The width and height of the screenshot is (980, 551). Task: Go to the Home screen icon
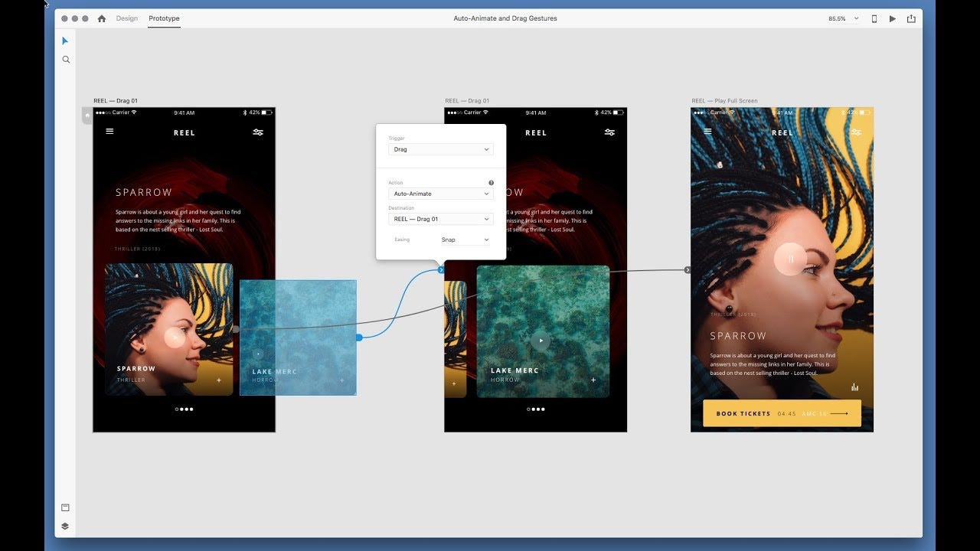(x=102, y=18)
